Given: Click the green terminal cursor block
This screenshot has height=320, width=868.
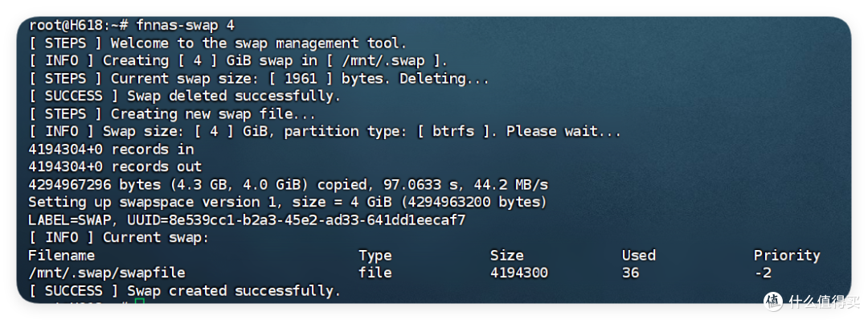Looking at the screenshot, I should [140, 301].
